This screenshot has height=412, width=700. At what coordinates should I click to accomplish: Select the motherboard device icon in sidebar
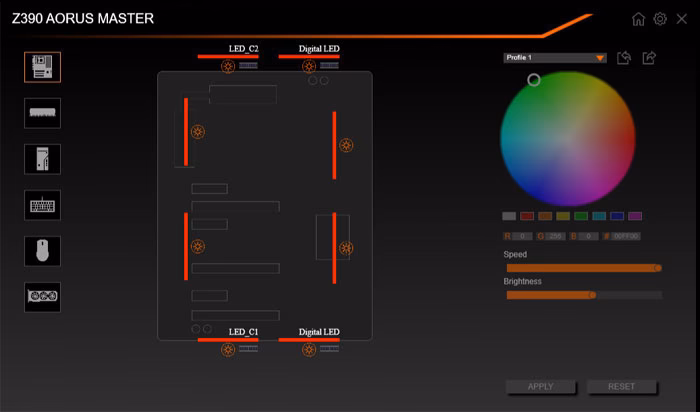pos(42,67)
